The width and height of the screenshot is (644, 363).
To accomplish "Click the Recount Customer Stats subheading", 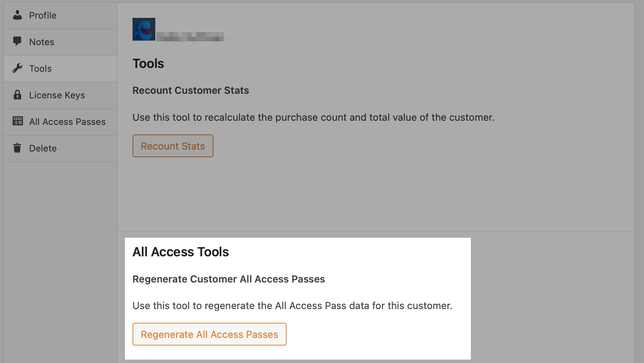I will click(x=191, y=90).
